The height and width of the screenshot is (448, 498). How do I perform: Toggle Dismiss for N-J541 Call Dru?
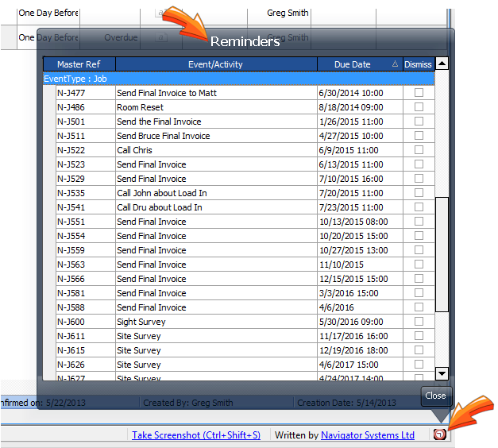pos(419,207)
